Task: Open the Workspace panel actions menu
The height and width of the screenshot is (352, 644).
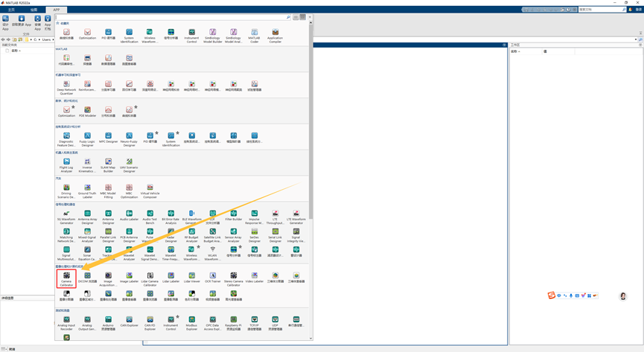Action: click(641, 45)
